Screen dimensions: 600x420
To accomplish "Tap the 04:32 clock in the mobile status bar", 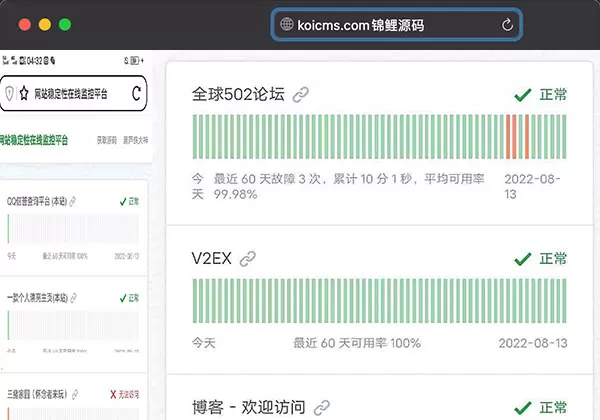I will click(34, 60).
